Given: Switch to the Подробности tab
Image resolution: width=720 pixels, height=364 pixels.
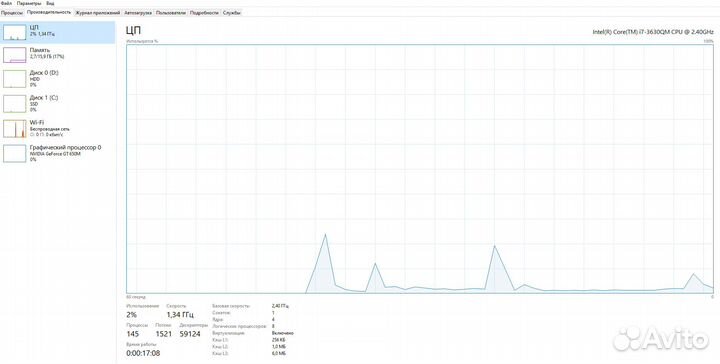Looking at the screenshot, I should [x=204, y=13].
